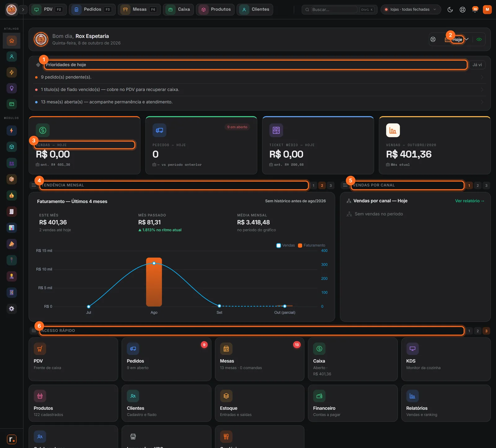Toggle dark mode with the moon icon
The width and height of the screenshot is (496, 448).
(x=450, y=10)
